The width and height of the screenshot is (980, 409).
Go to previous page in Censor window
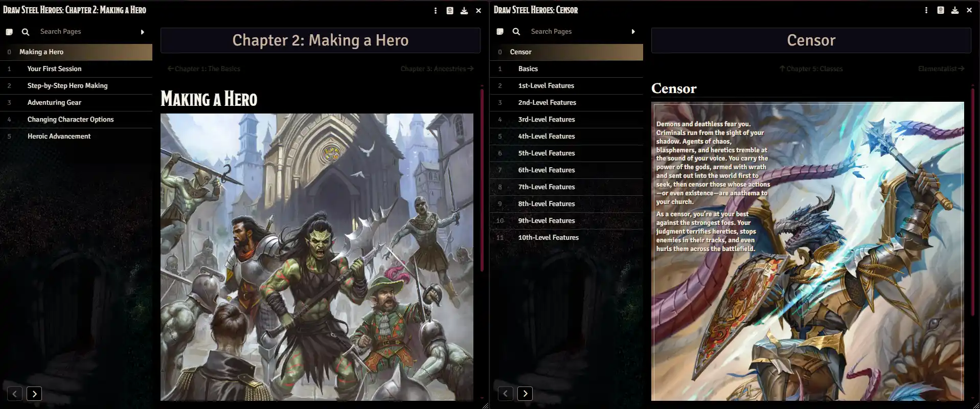pyautogui.click(x=506, y=394)
